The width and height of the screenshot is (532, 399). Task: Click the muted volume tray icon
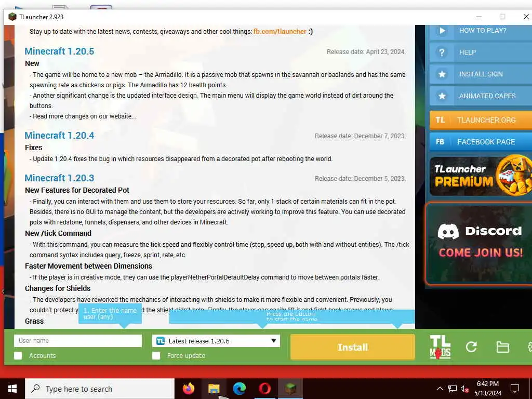464,389
